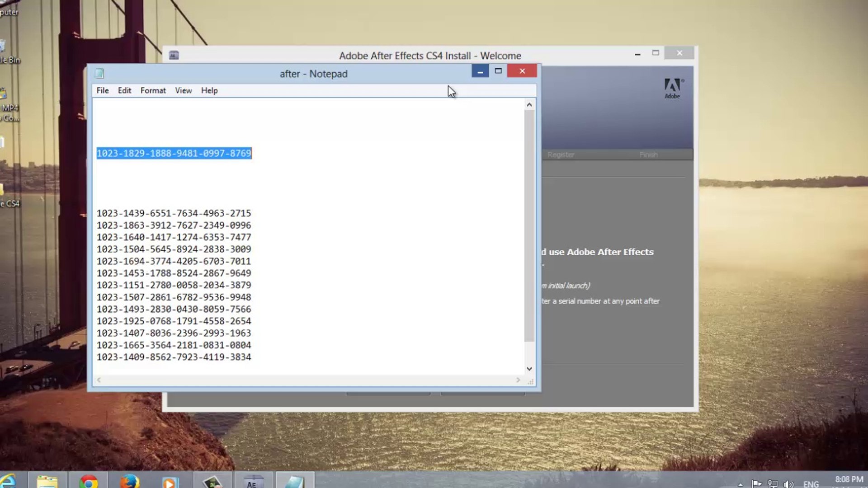The height and width of the screenshot is (488, 868).
Task: Click the Notepad taskbar icon
Action: [294, 482]
